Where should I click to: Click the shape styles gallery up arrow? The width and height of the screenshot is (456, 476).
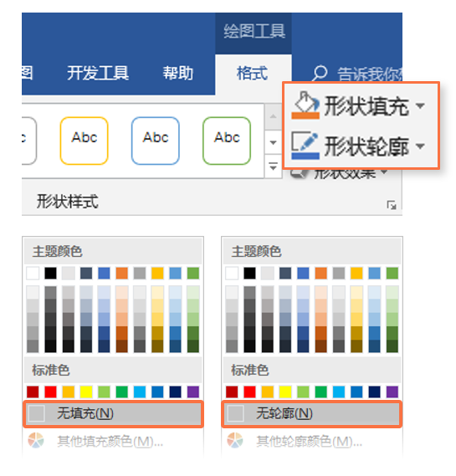coord(274,117)
